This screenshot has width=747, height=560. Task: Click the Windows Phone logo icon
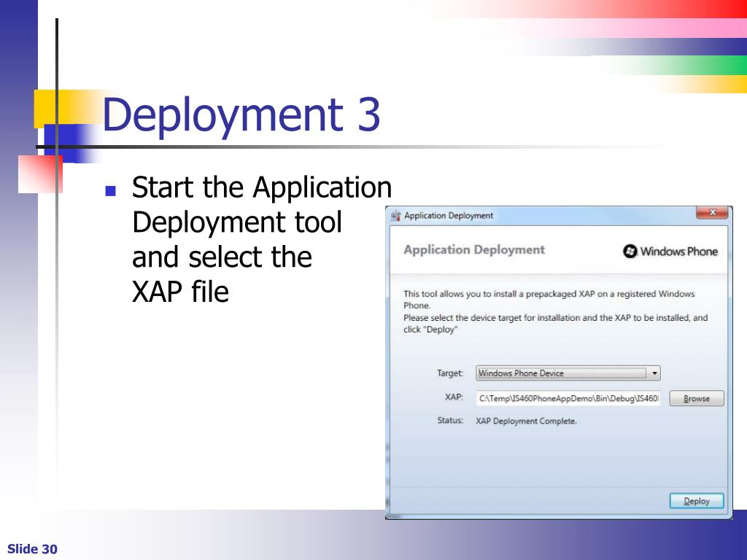[x=630, y=251]
